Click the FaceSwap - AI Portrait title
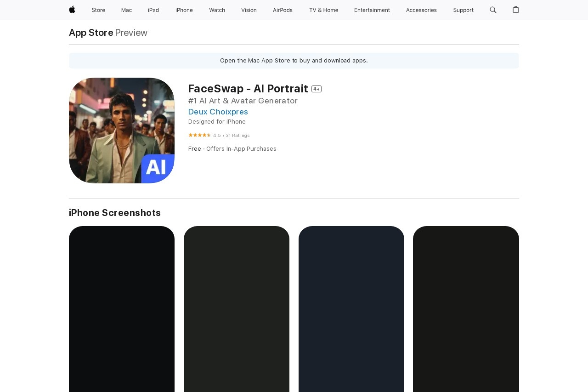The width and height of the screenshot is (588, 392). [248, 89]
